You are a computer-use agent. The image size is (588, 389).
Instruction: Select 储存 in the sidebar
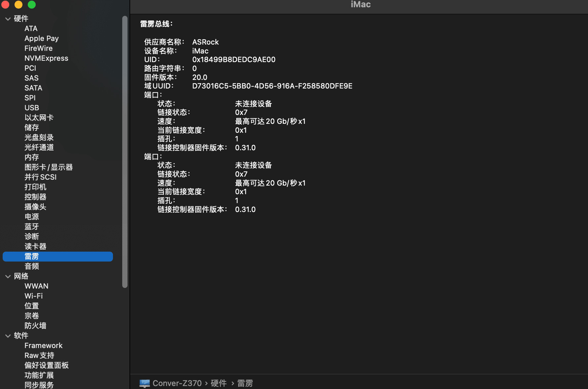32,128
